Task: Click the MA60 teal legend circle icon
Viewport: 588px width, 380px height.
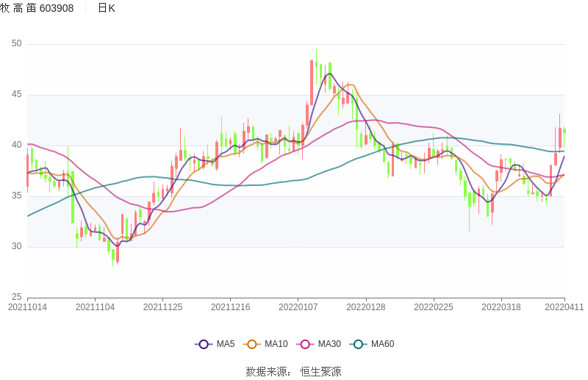Action: pos(359,344)
